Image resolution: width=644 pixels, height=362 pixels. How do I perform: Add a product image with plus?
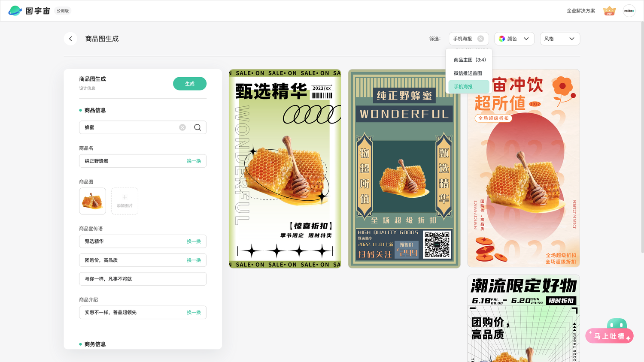coord(125,201)
